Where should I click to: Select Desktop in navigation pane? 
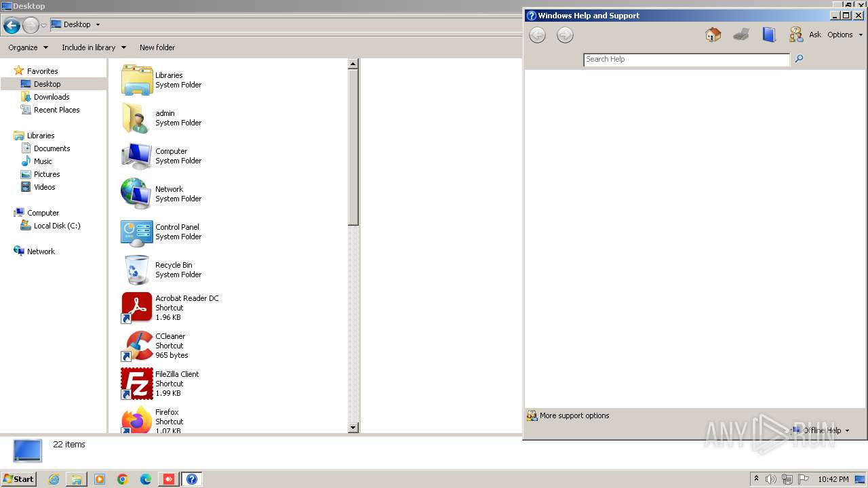[47, 84]
